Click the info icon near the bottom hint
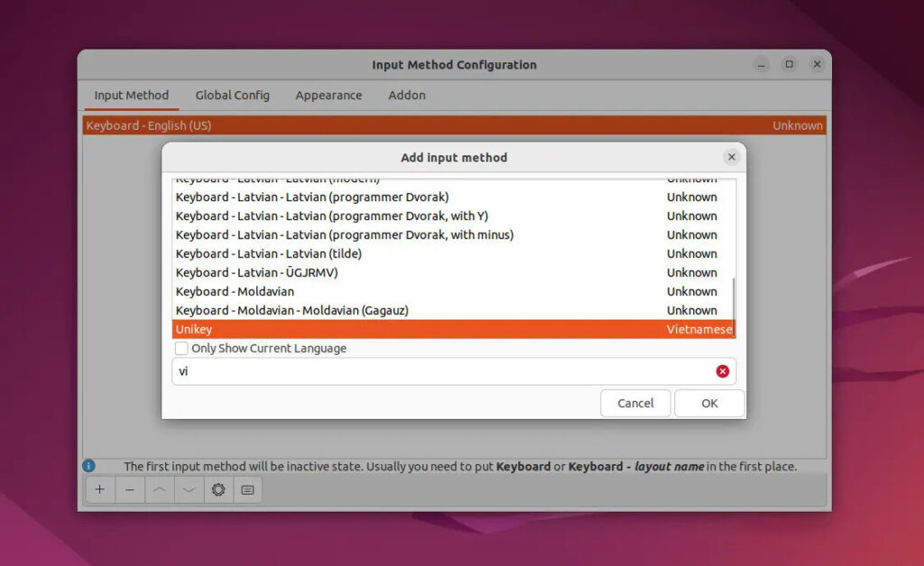 88,466
